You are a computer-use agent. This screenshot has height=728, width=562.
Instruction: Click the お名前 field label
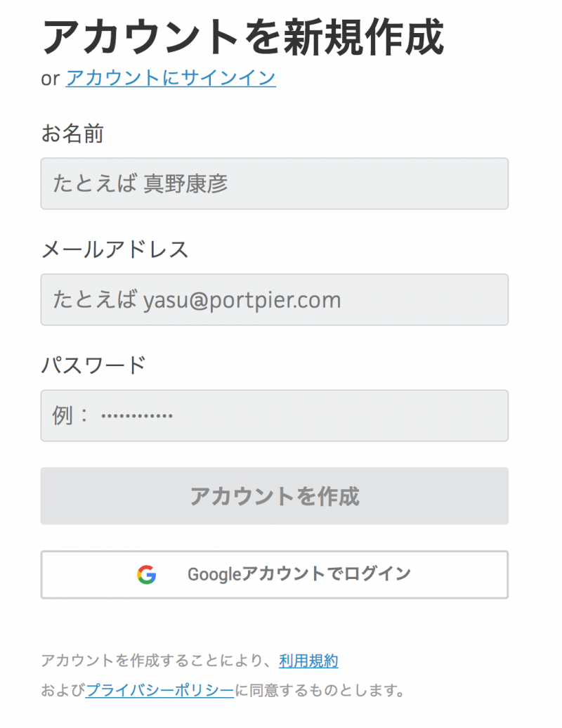[x=72, y=134]
